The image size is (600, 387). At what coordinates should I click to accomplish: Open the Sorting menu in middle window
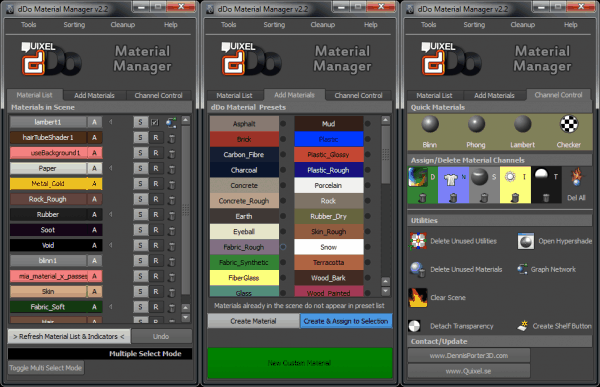point(274,24)
